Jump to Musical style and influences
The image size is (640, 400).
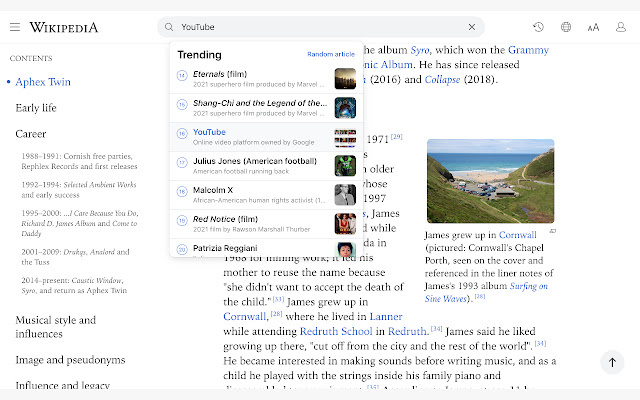(x=55, y=326)
